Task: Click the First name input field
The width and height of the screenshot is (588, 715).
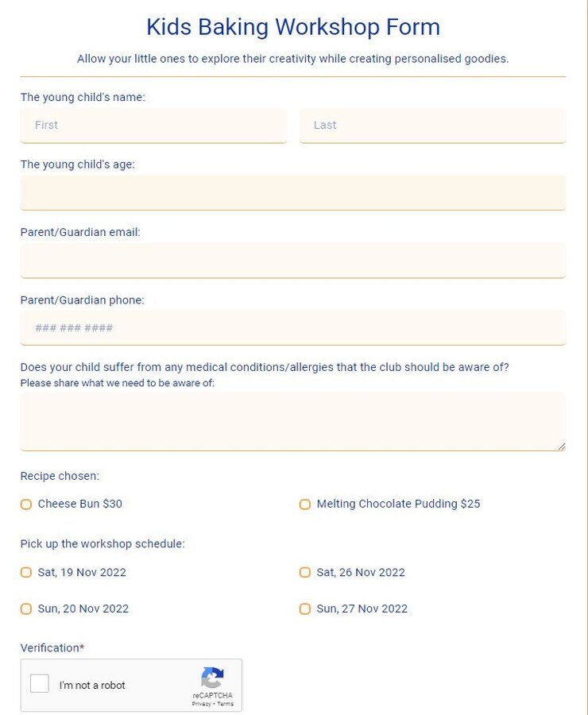Action: (153, 125)
